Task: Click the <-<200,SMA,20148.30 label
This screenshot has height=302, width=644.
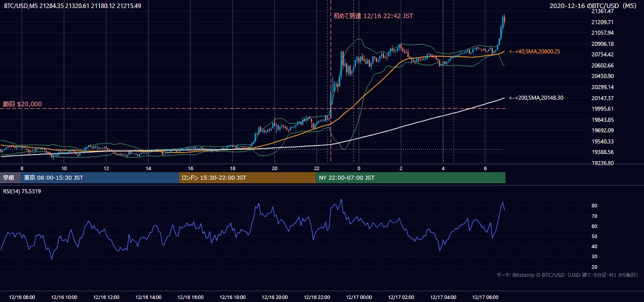Action: (x=536, y=98)
